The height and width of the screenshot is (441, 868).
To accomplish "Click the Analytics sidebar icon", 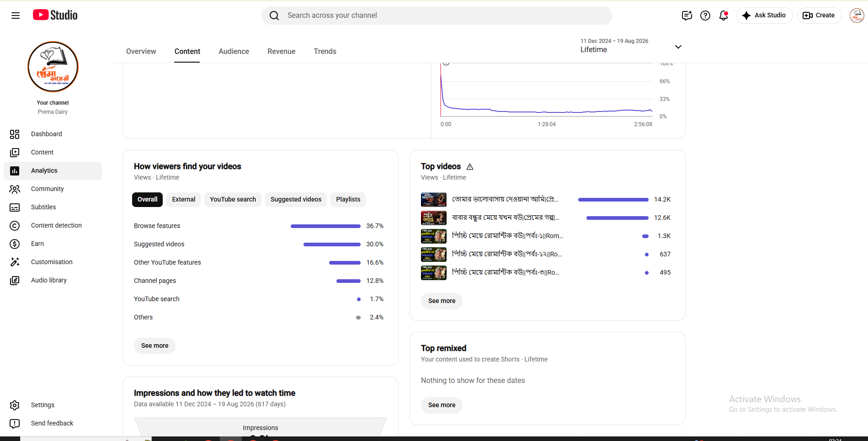I will [x=15, y=170].
